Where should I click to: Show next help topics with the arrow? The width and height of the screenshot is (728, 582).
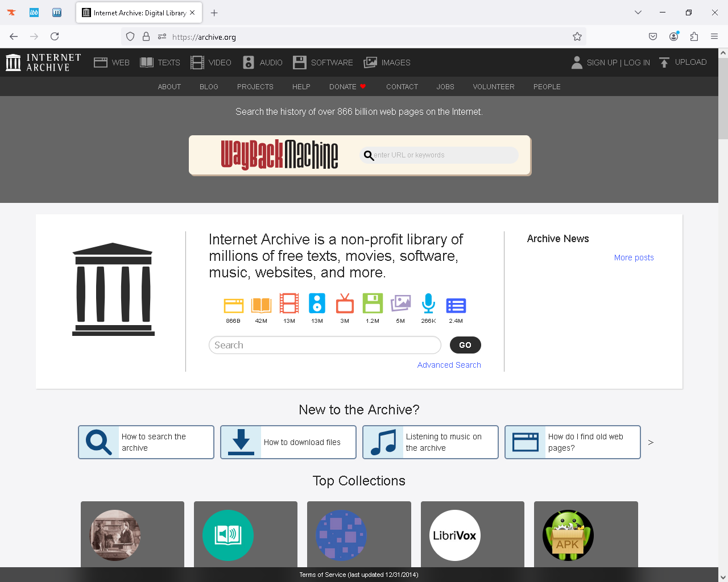(651, 442)
